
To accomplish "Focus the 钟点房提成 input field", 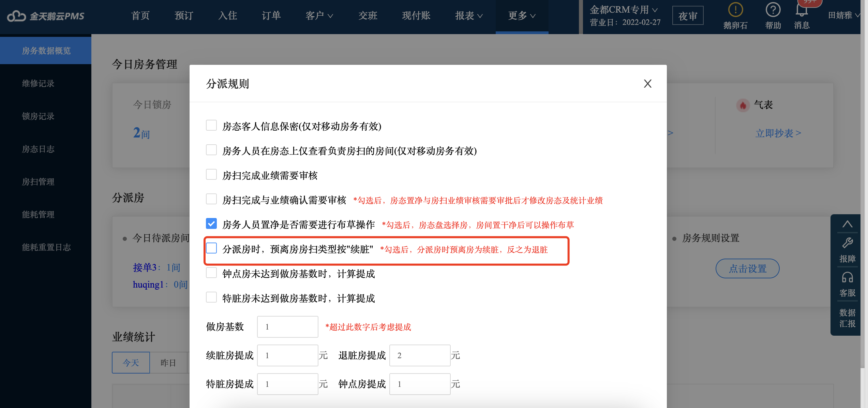I will pos(420,384).
